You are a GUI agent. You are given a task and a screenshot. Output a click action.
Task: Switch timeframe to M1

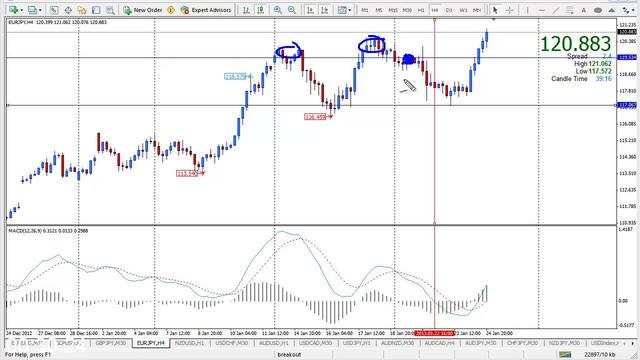pos(365,10)
